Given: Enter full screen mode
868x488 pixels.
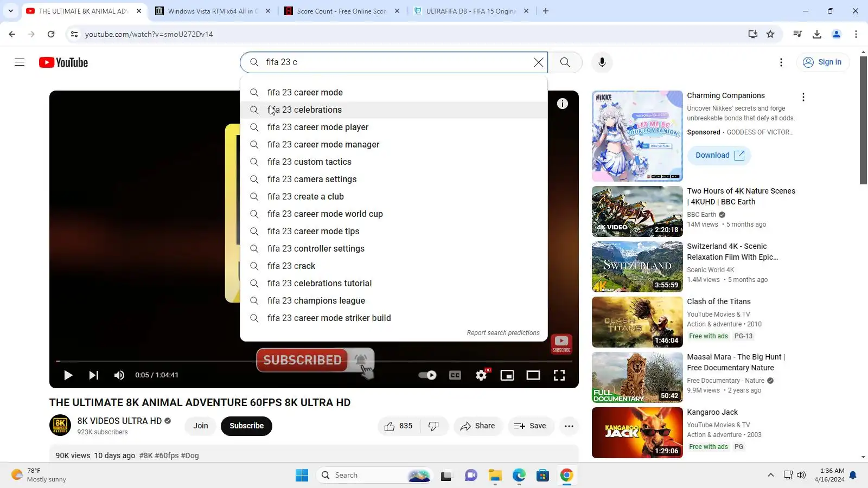Looking at the screenshot, I should [559, 375].
